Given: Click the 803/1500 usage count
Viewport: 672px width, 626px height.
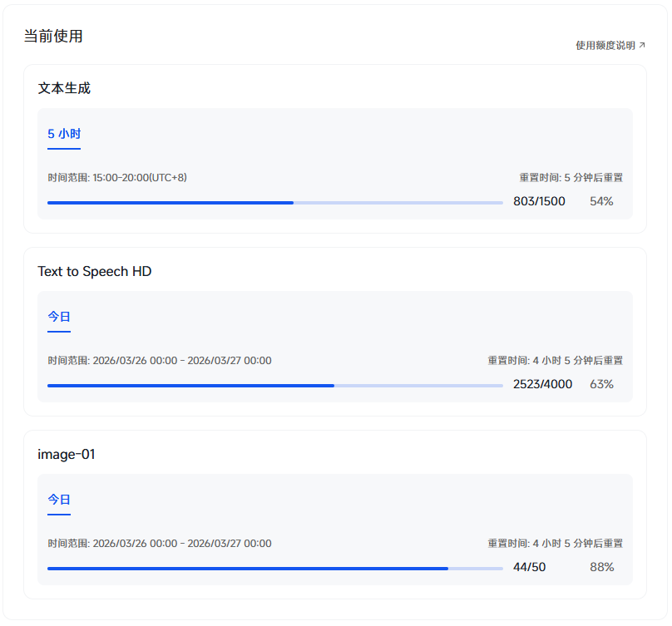Looking at the screenshot, I should [539, 201].
